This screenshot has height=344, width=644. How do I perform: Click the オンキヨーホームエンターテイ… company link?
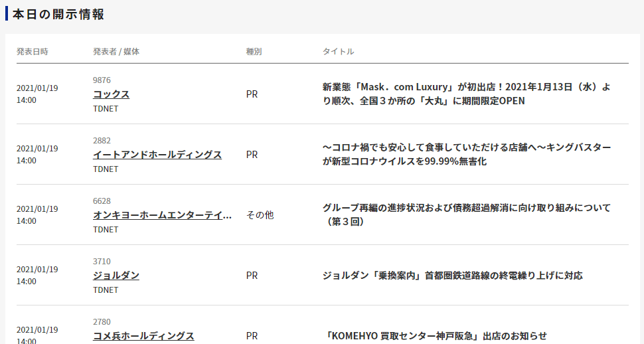click(x=162, y=215)
